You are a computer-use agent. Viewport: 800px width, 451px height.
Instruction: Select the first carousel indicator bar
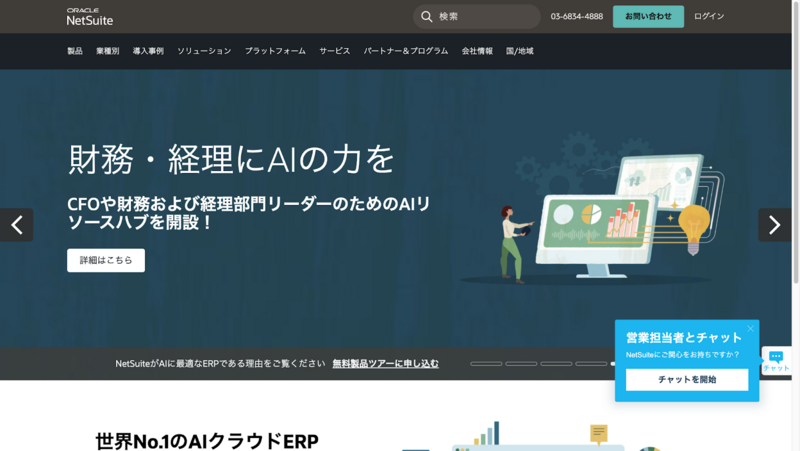point(486,364)
